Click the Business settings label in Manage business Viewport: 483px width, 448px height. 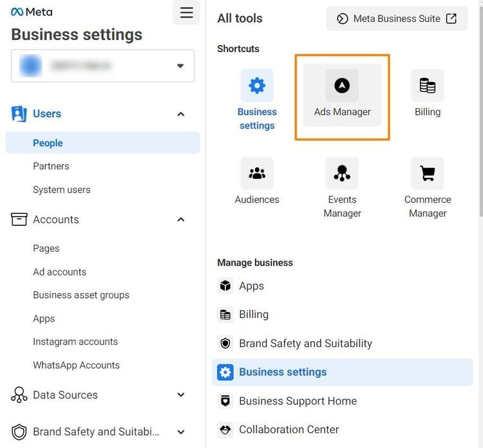(283, 372)
